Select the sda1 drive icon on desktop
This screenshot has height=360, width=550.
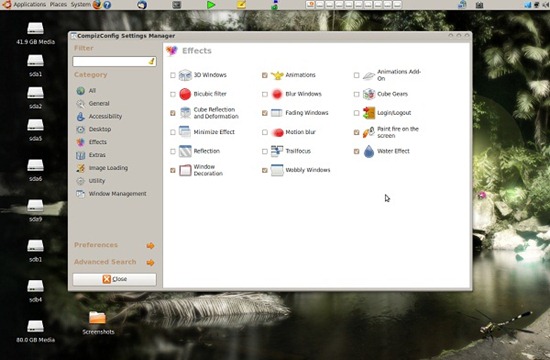tap(35, 60)
